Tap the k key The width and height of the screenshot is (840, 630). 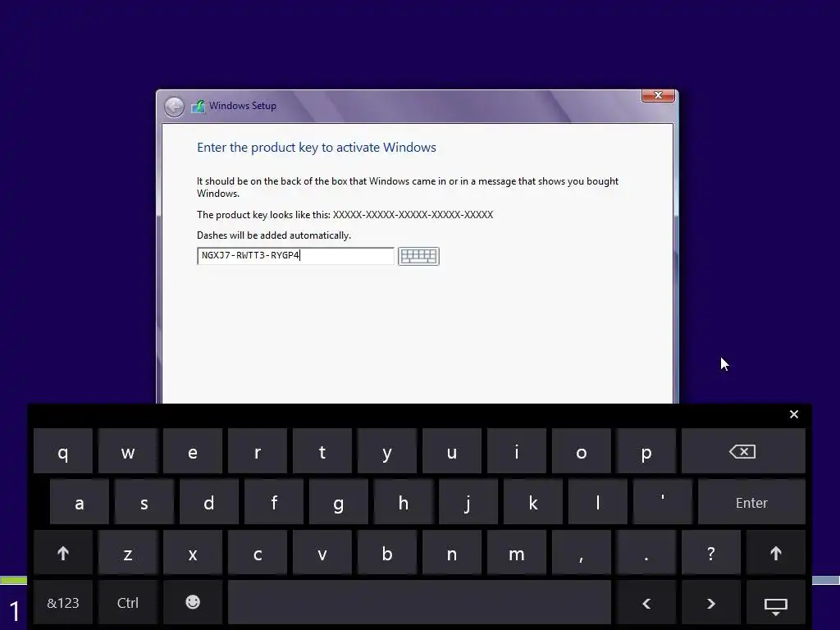(x=532, y=503)
